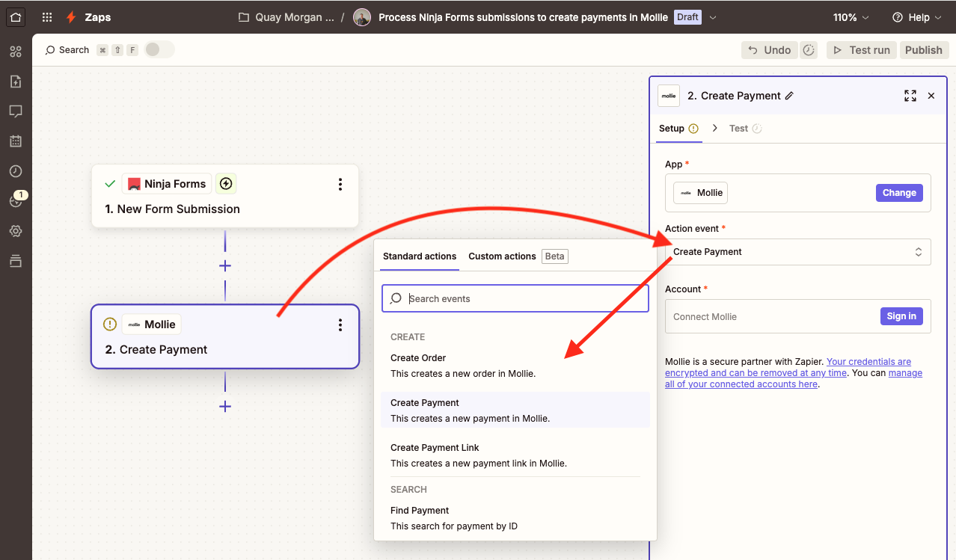956x560 pixels.
Task: Switch to the Setup tab
Action: [678, 129]
